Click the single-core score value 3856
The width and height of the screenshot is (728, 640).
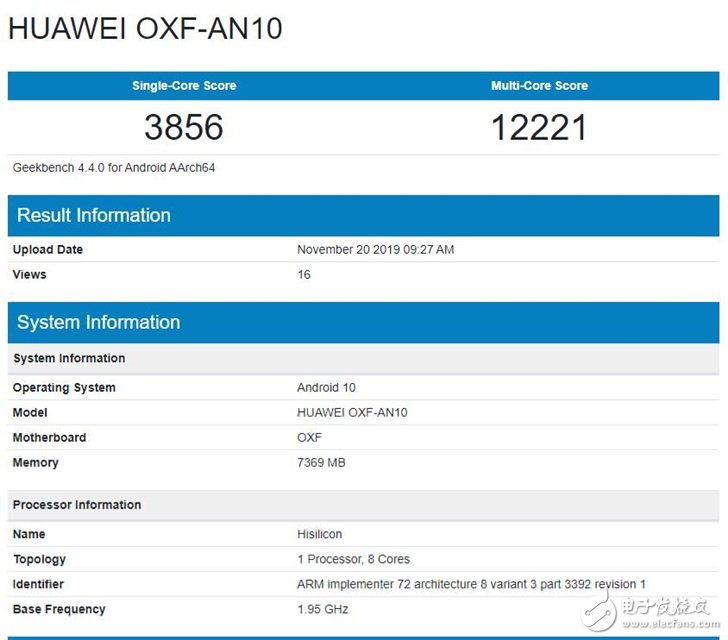tap(184, 127)
